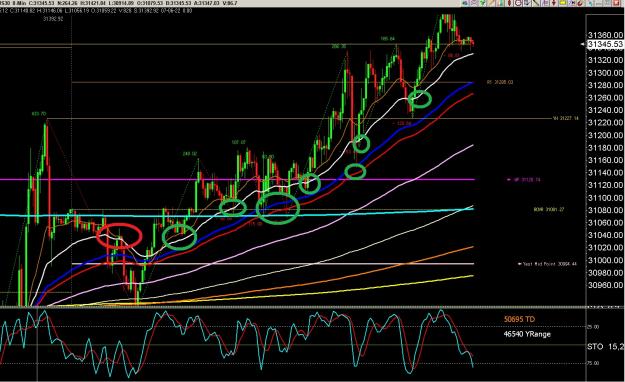Screen dimensions: 625x382
Task: Click the 31120.00 price axis label
Action: (x=605, y=185)
